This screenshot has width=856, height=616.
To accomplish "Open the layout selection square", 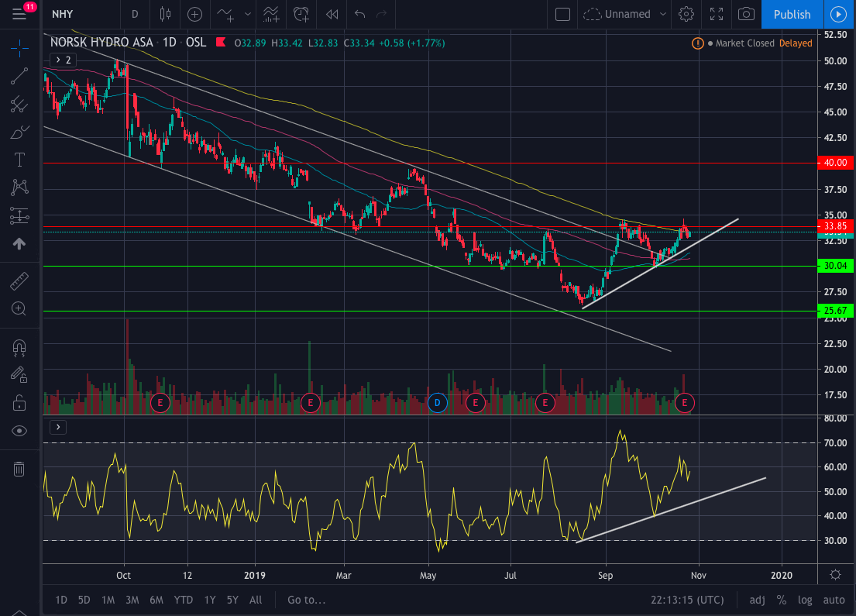I will pos(563,14).
